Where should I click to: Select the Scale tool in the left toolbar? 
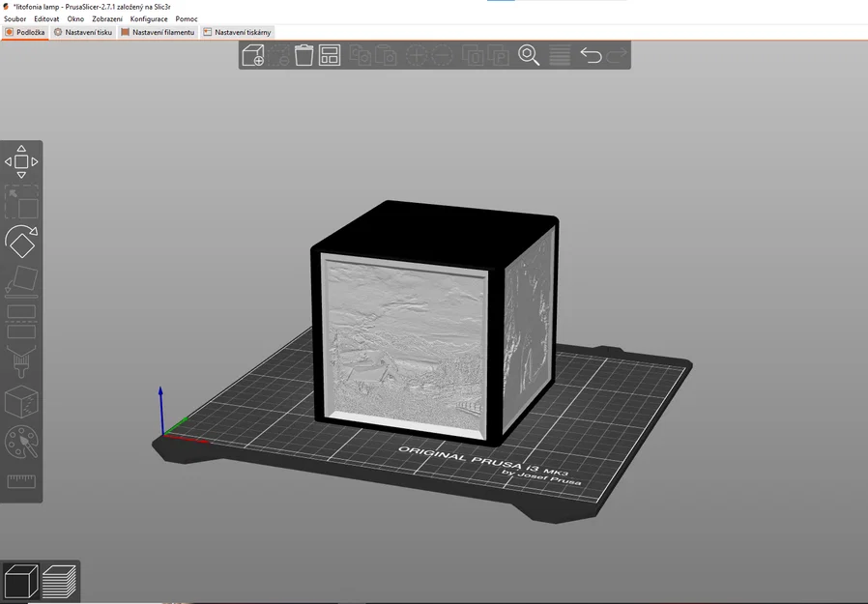(x=21, y=202)
